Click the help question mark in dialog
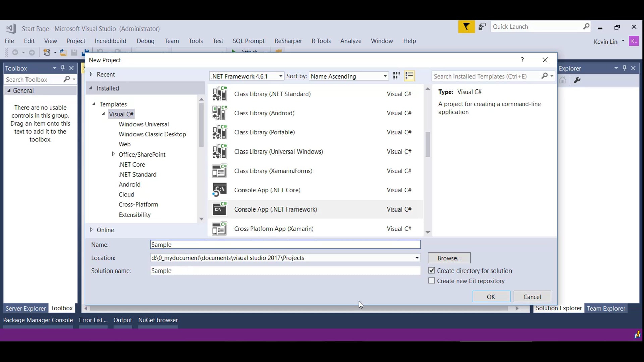644x362 pixels. click(522, 60)
